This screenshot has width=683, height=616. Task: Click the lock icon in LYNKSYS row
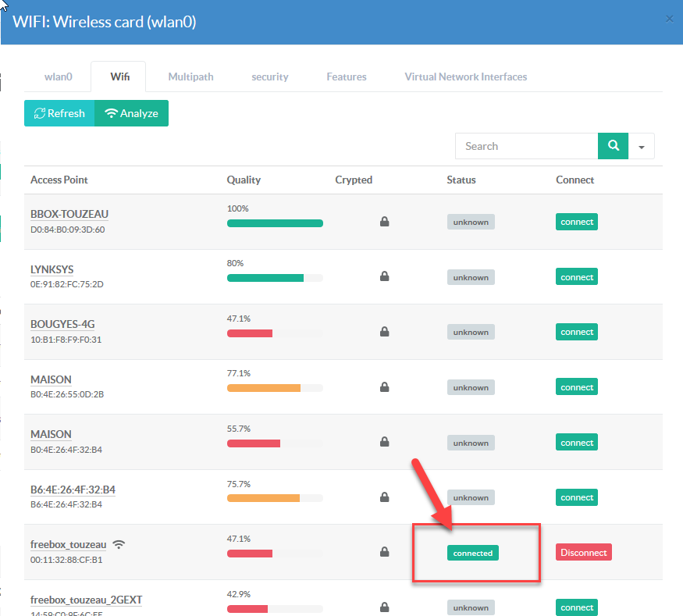384,277
